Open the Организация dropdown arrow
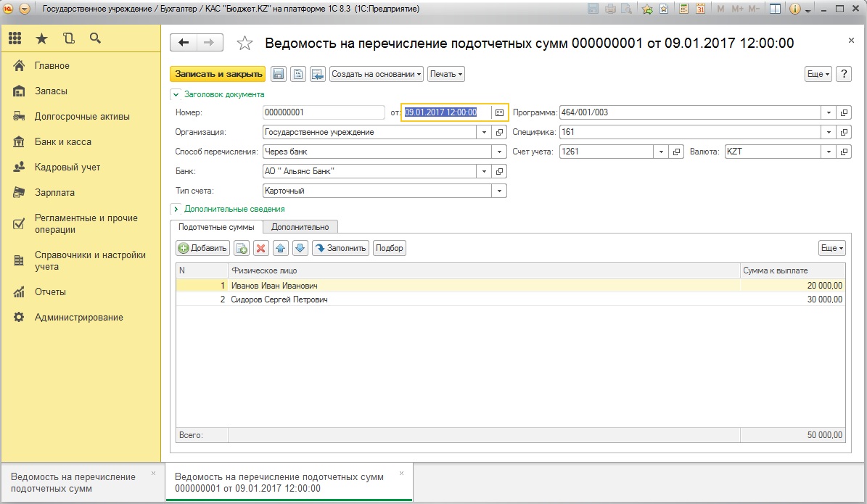 pos(484,132)
